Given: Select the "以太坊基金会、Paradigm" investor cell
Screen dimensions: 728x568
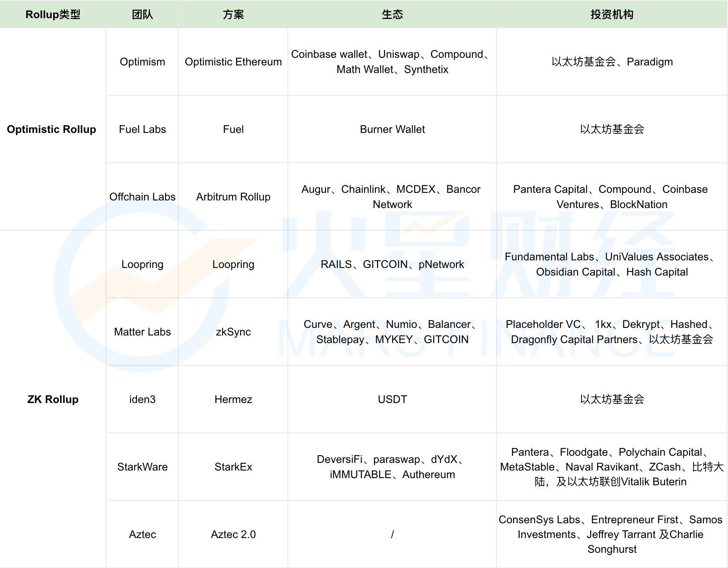Looking at the screenshot, I should [612, 62].
